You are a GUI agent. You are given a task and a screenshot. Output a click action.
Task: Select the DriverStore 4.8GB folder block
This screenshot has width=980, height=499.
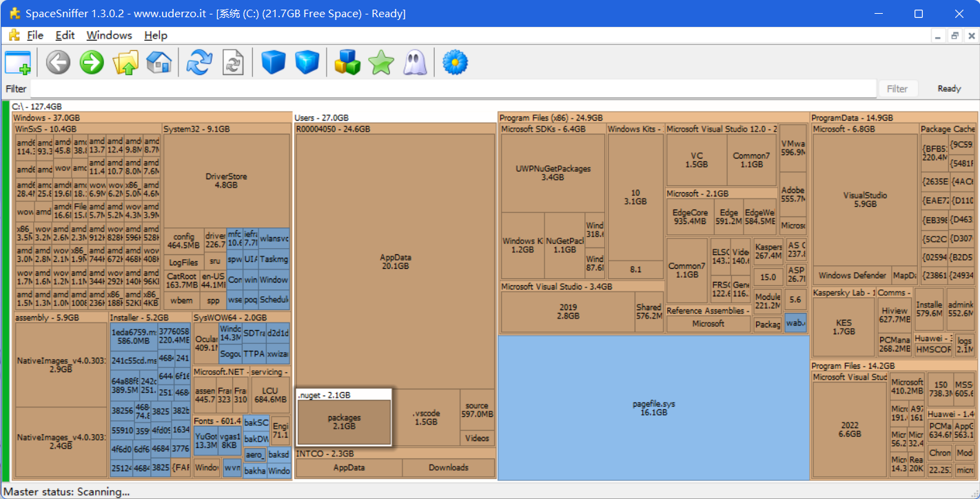(226, 181)
